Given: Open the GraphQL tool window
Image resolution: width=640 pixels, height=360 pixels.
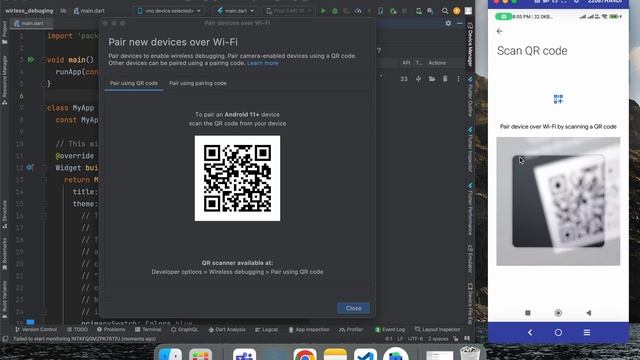Looking at the screenshot, I should (x=184, y=329).
